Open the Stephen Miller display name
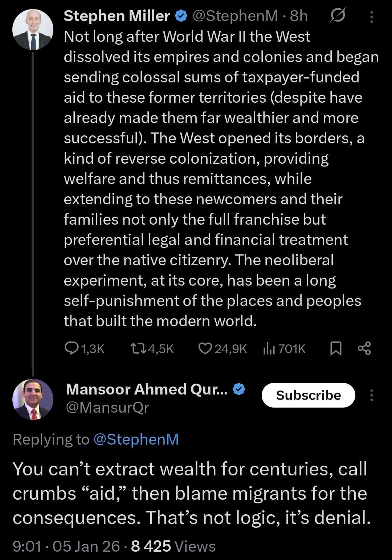Screen dimensions: 392x560 (117, 16)
